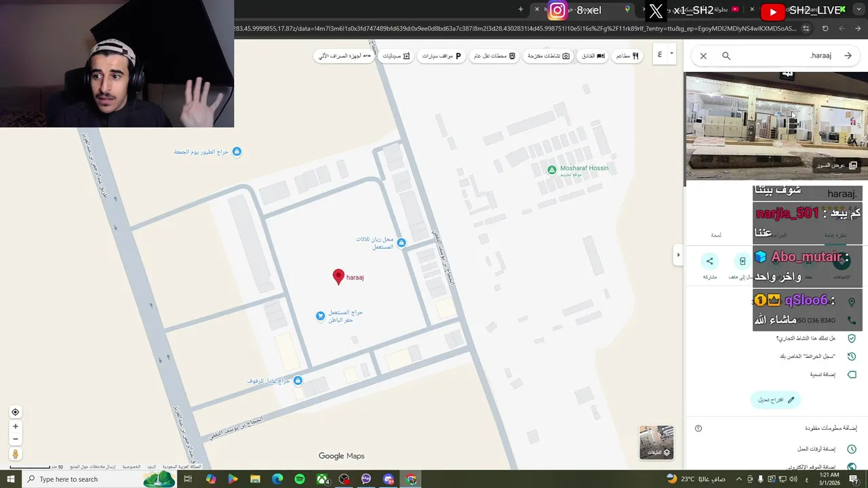Zoom out with the minus button
The height and width of the screenshot is (488, 868).
(x=16, y=439)
